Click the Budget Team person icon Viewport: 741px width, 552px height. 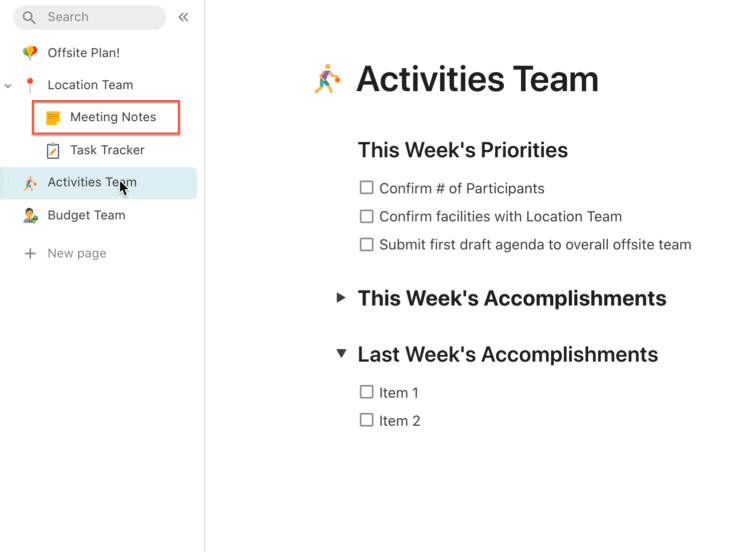pos(30,215)
